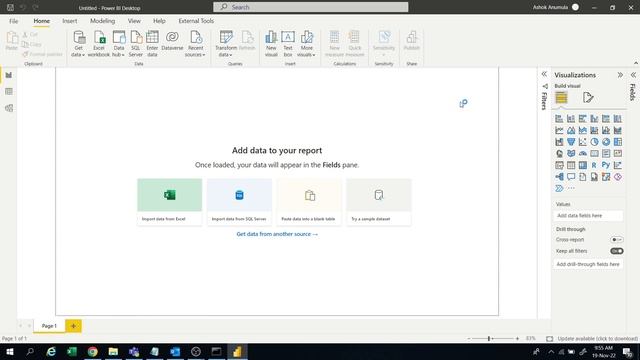The width and height of the screenshot is (640, 360).
Task: Open the Help ribbon tab
Action: click(x=159, y=21)
